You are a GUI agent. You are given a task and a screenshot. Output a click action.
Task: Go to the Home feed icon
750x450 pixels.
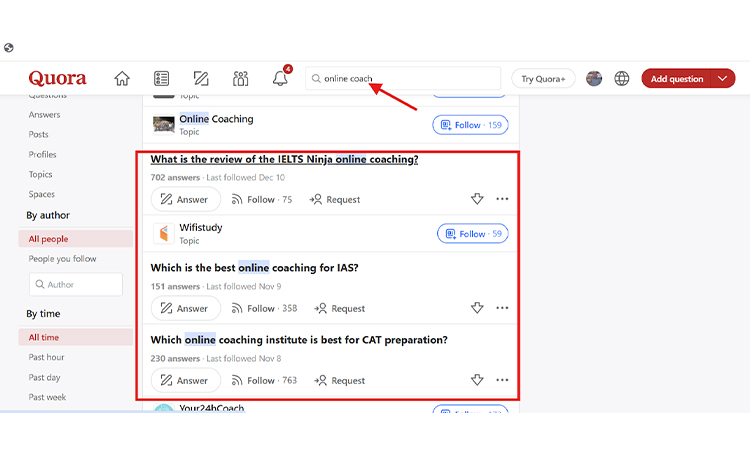tap(122, 78)
